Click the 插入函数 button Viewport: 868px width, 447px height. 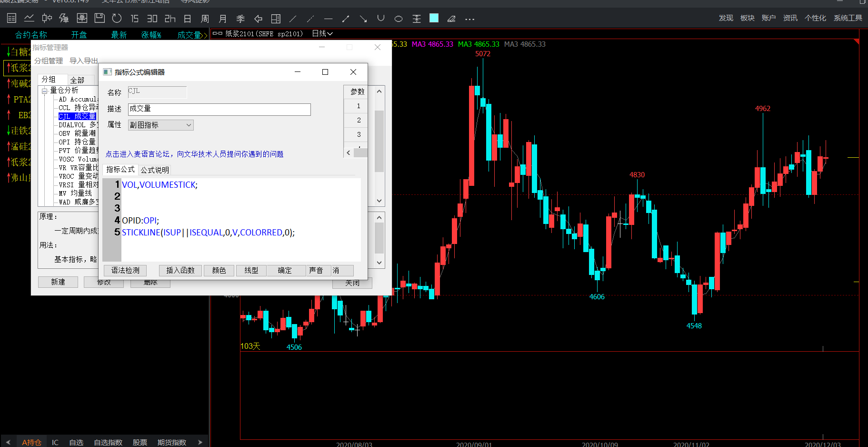pyautogui.click(x=180, y=271)
